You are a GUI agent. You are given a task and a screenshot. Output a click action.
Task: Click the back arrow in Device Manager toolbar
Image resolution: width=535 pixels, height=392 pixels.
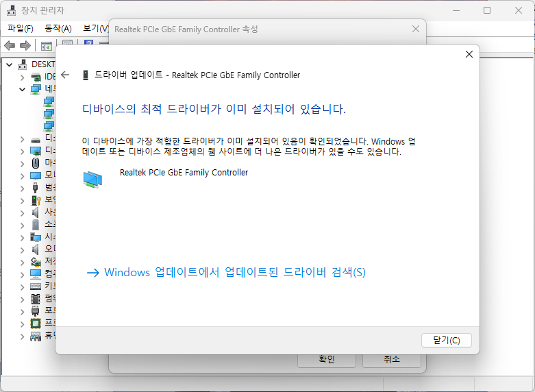coord(10,45)
